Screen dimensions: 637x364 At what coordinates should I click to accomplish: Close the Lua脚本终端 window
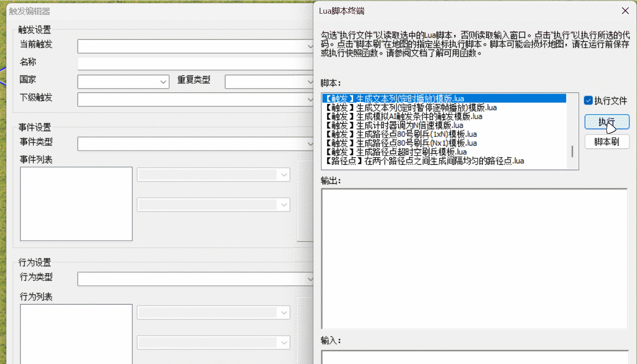pos(625,11)
